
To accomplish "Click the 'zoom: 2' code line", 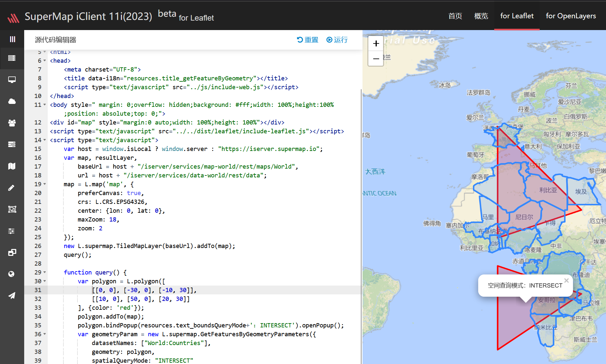I will click(x=90, y=228).
